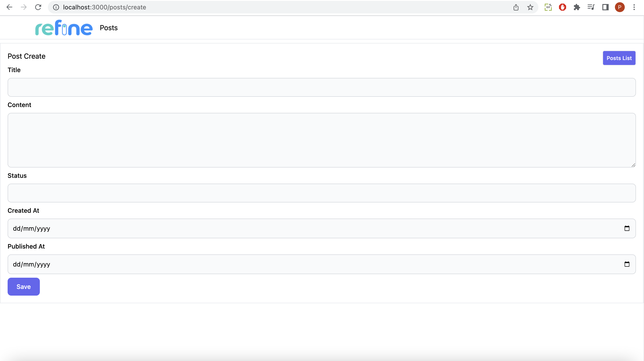Click the browser forward arrow
Image resolution: width=644 pixels, height=361 pixels.
coord(24,7)
